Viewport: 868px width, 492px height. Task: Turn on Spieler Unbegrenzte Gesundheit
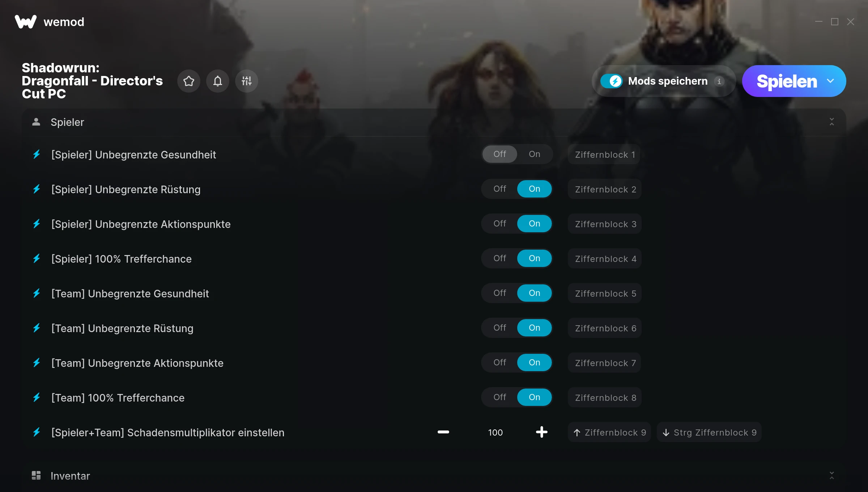click(535, 154)
